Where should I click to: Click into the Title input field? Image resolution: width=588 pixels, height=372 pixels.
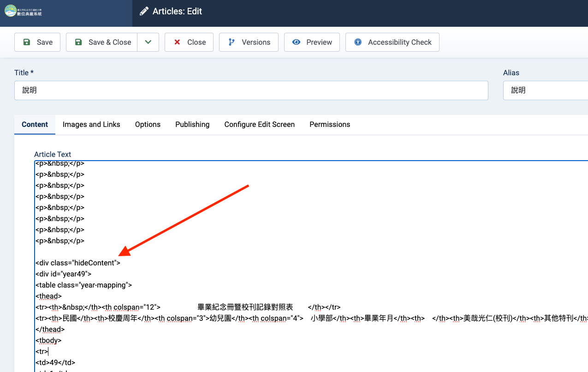251,90
